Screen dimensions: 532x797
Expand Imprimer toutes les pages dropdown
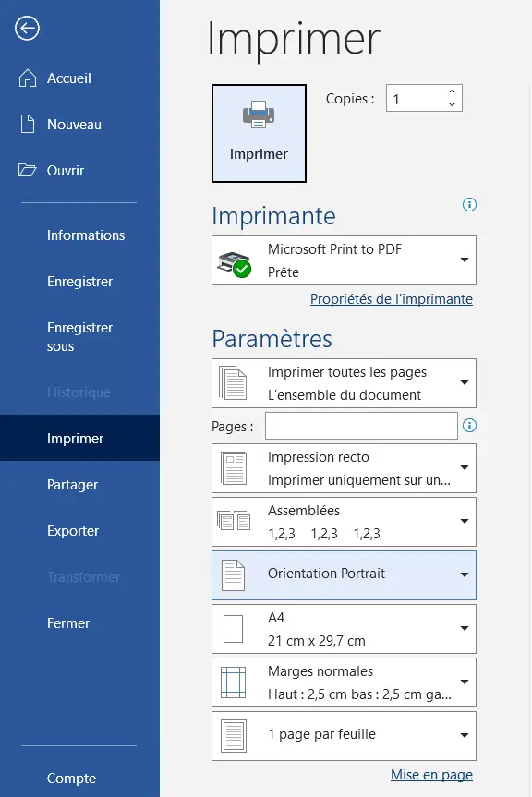(x=344, y=383)
